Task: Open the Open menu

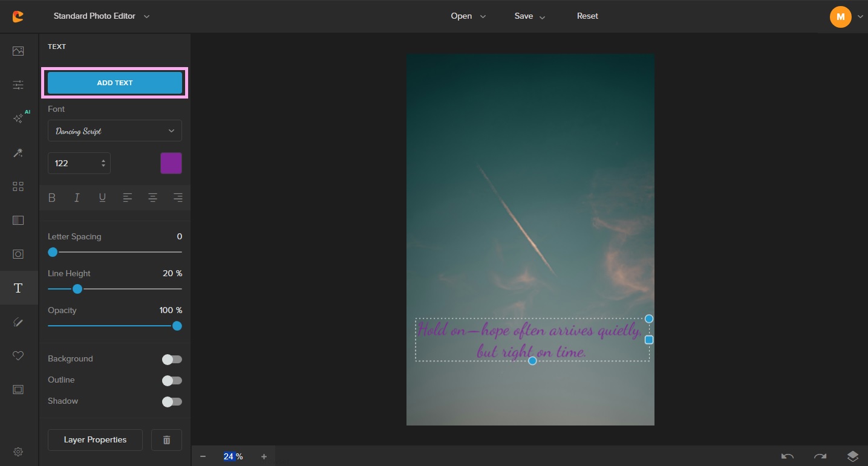Action: point(468,16)
